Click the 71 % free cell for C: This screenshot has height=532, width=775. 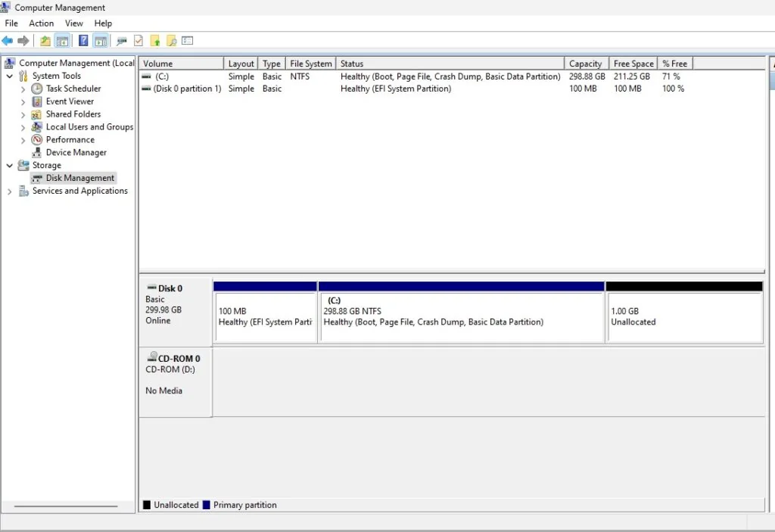(671, 76)
